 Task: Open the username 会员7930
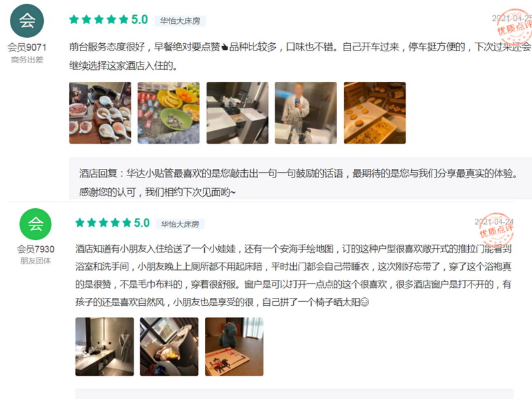point(36,249)
